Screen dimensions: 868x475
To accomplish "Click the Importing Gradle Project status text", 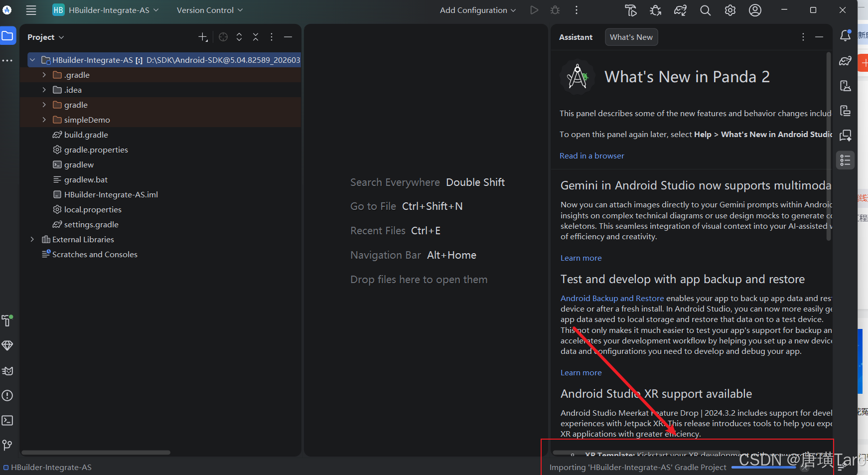I will (x=638, y=468).
